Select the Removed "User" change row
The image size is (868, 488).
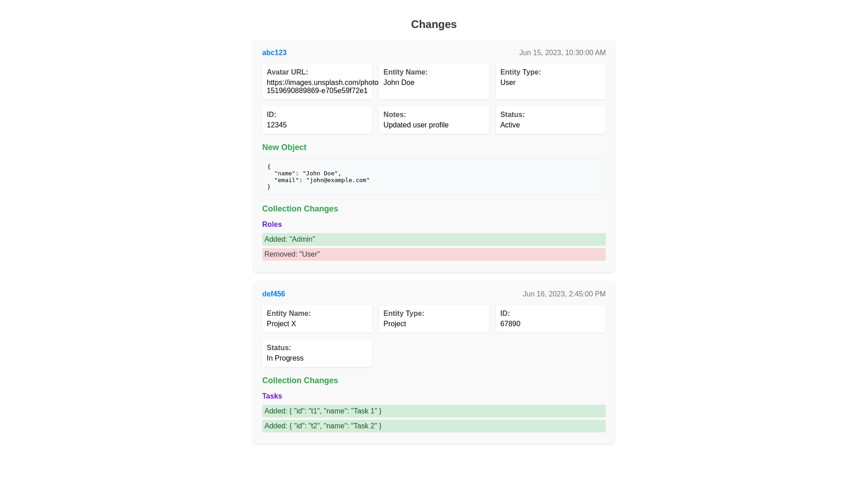point(433,254)
